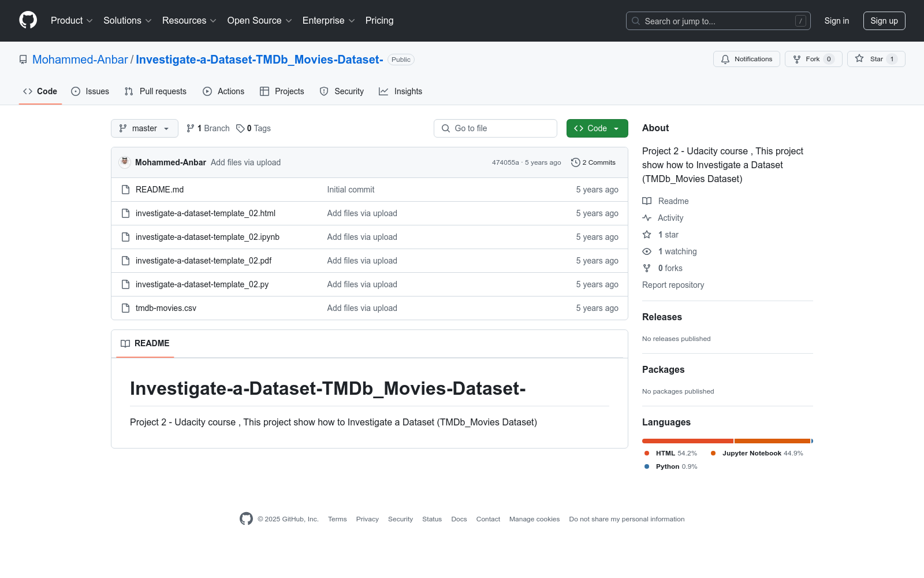The width and height of the screenshot is (924, 578).
Task: Click the star icon in Star button
Action: [859, 59]
